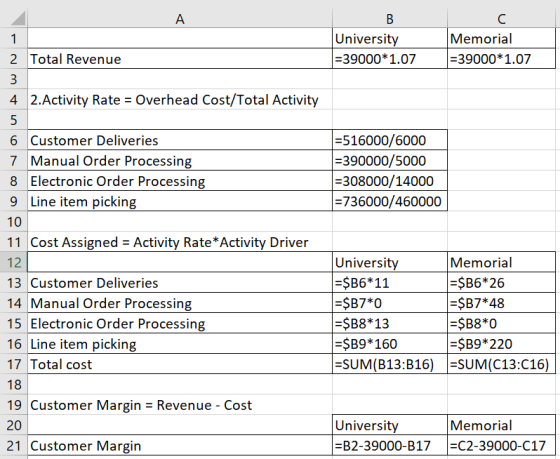This screenshot has width=560, height=459.
Task: Click University revenue formula =39000*1.07
Action: (x=390, y=59)
